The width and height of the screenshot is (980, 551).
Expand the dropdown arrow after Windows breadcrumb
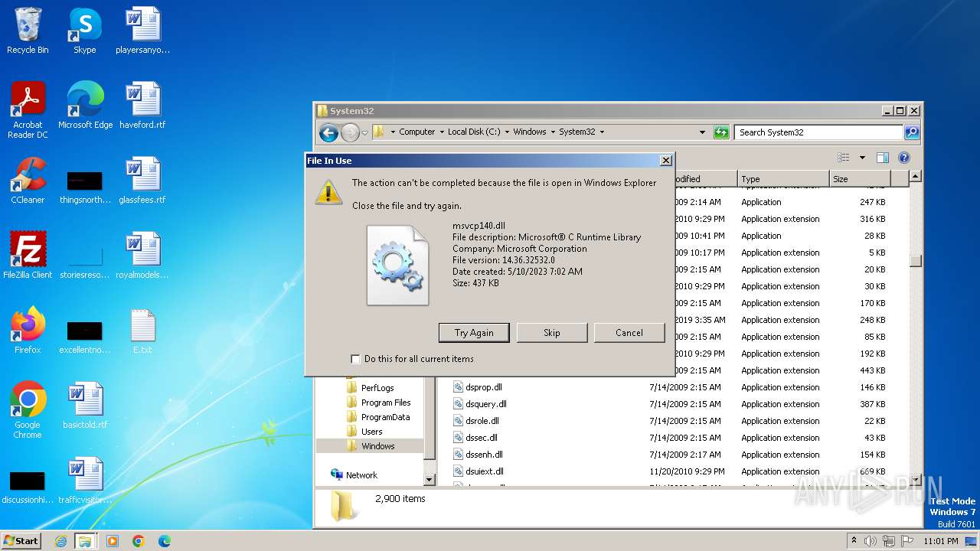[x=553, y=132]
